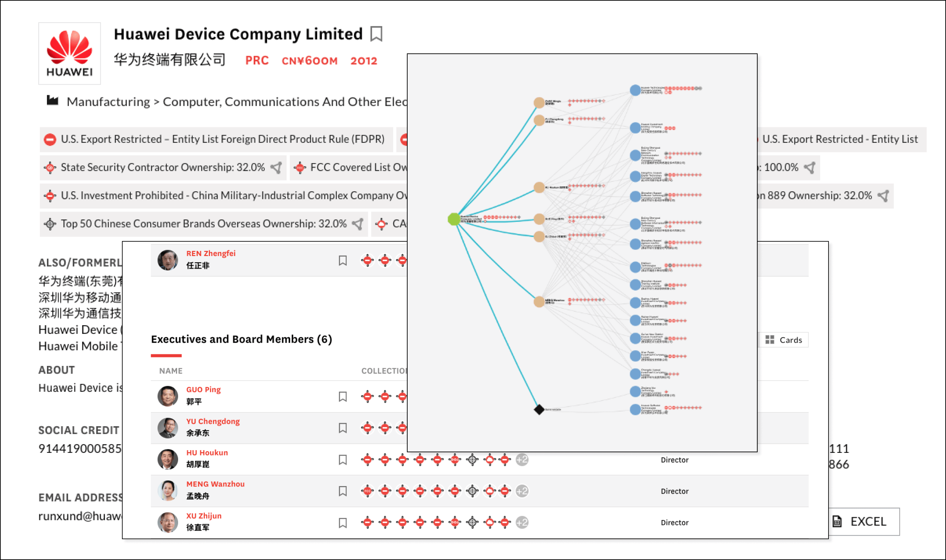Click U.S. Export Restricted FDPR tag icon
946x560 pixels.
coord(50,139)
